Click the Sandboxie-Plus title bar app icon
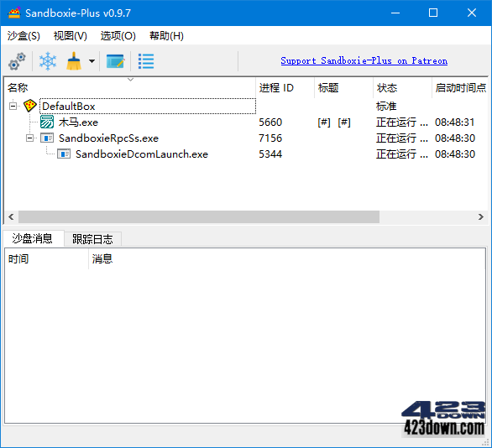The image size is (492, 448). tap(13, 13)
